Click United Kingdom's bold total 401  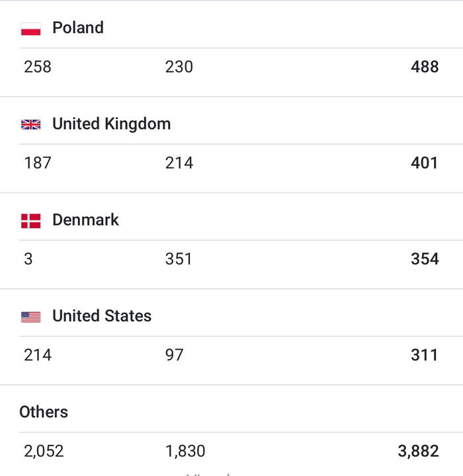pos(425,163)
